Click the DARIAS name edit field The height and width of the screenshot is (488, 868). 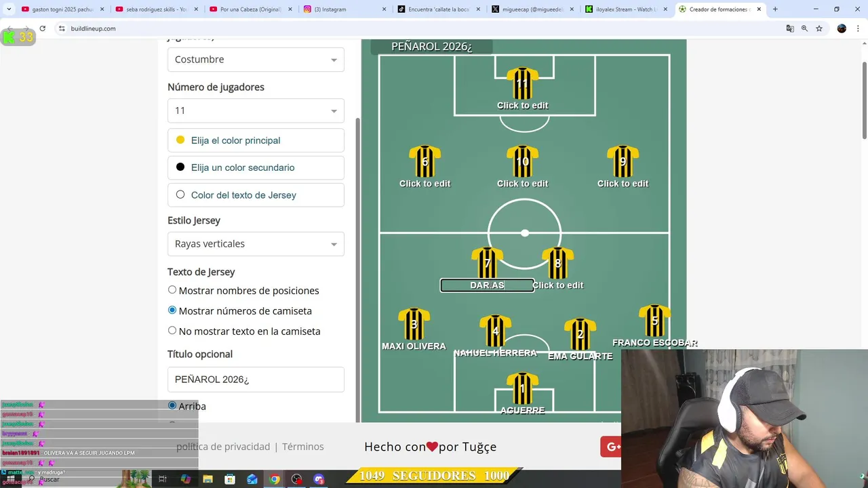pyautogui.click(x=487, y=285)
